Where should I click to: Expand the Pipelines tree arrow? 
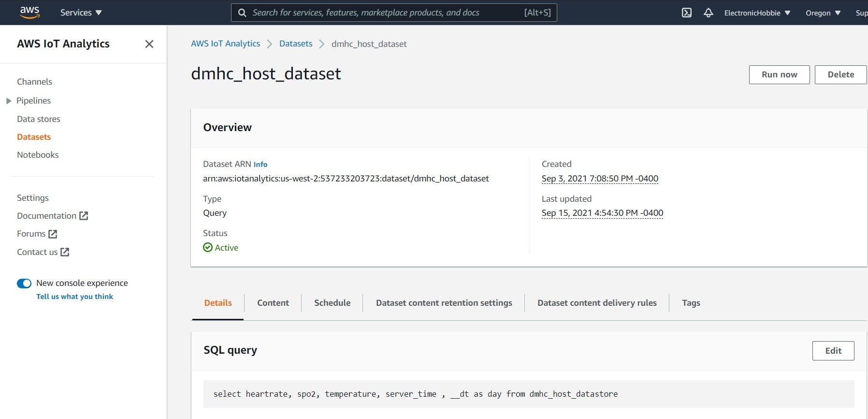9,101
